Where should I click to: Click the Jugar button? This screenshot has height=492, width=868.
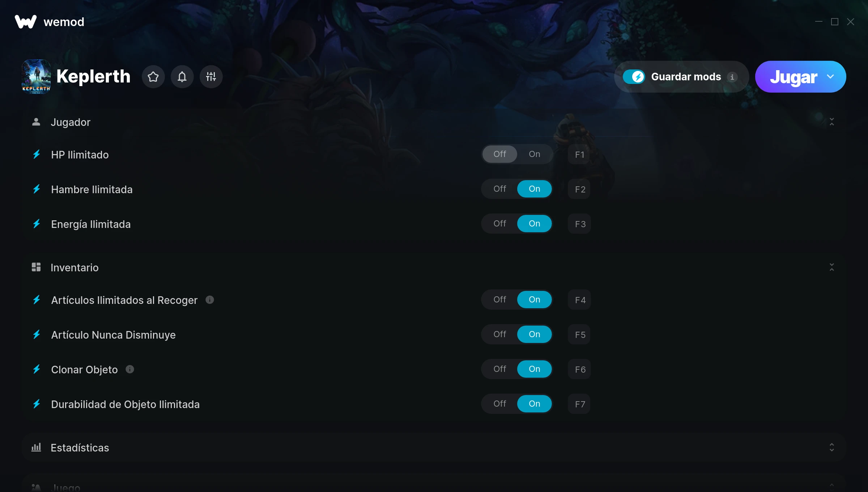[x=793, y=77]
